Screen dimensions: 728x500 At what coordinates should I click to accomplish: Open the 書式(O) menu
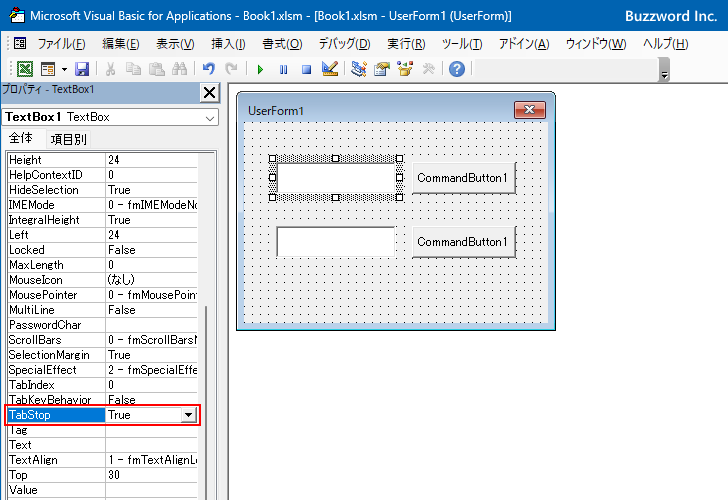(x=282, y=44)
